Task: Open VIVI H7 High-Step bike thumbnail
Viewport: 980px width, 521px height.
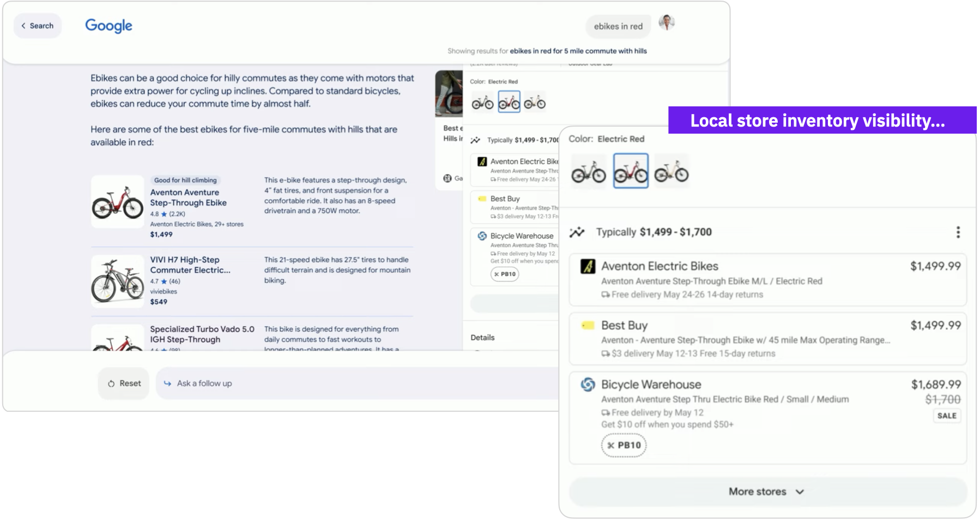Action: pos(117,281)
